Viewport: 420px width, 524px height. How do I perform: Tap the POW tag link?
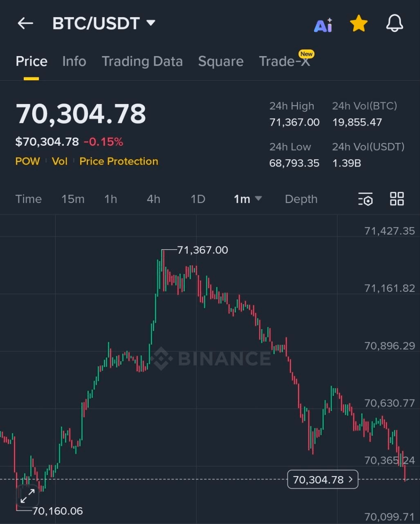27,161
